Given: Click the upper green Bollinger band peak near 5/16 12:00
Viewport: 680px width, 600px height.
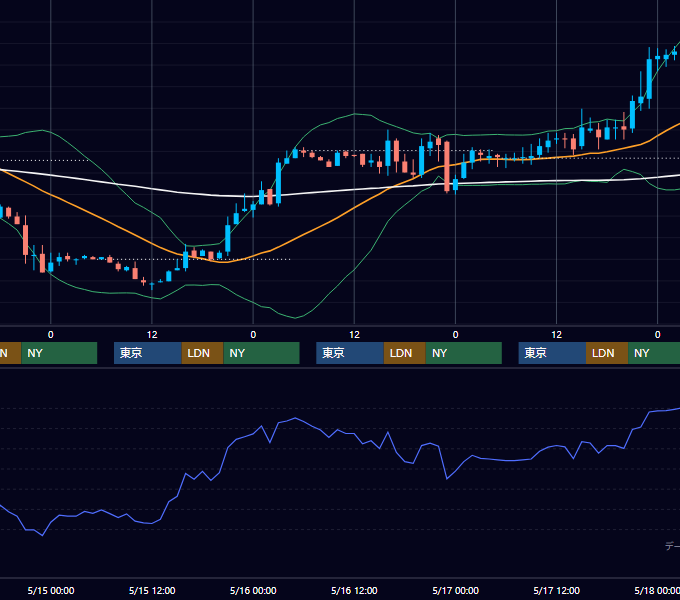Looking at the screenshot, I should point(355,114).
